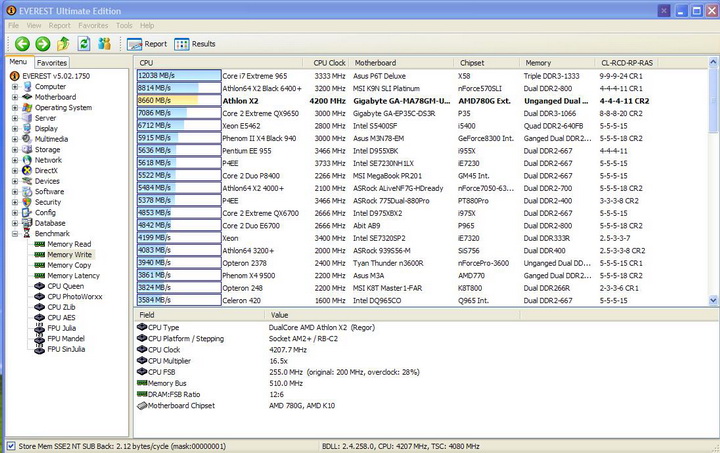The image size is (720, 453).
Task: Expand the Motherboard tree node
Action: [x=15, y=97]
